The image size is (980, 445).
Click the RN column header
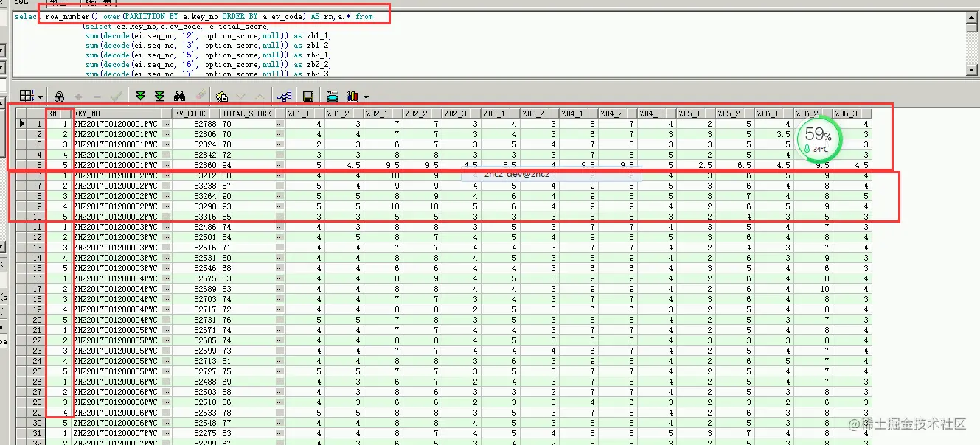(59, 113)
